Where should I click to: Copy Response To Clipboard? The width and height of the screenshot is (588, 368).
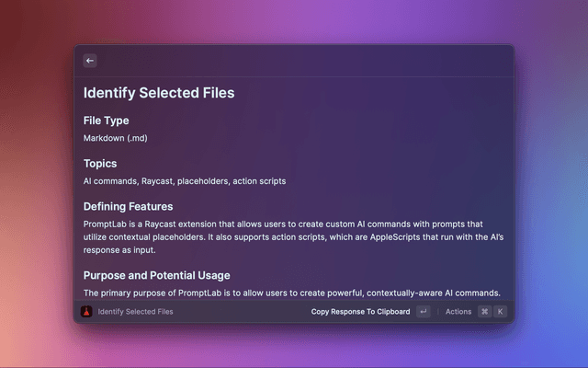tap(360, 312)
